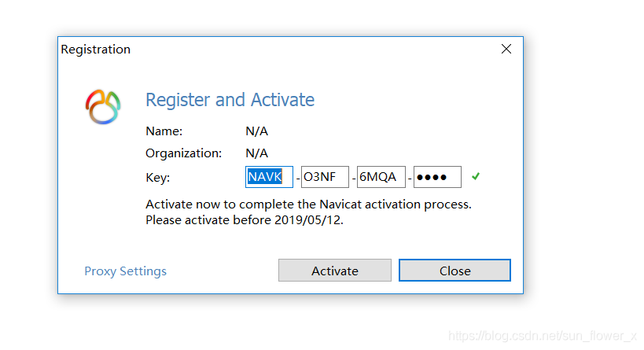Click the 'Please activate before 2019/05/12' text

coord(245,220)
